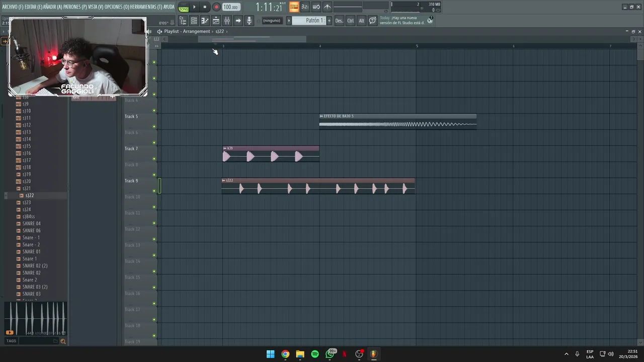Click the browser search magnifier icon
This screenshot has height=362, width=644.
(63, 341)
